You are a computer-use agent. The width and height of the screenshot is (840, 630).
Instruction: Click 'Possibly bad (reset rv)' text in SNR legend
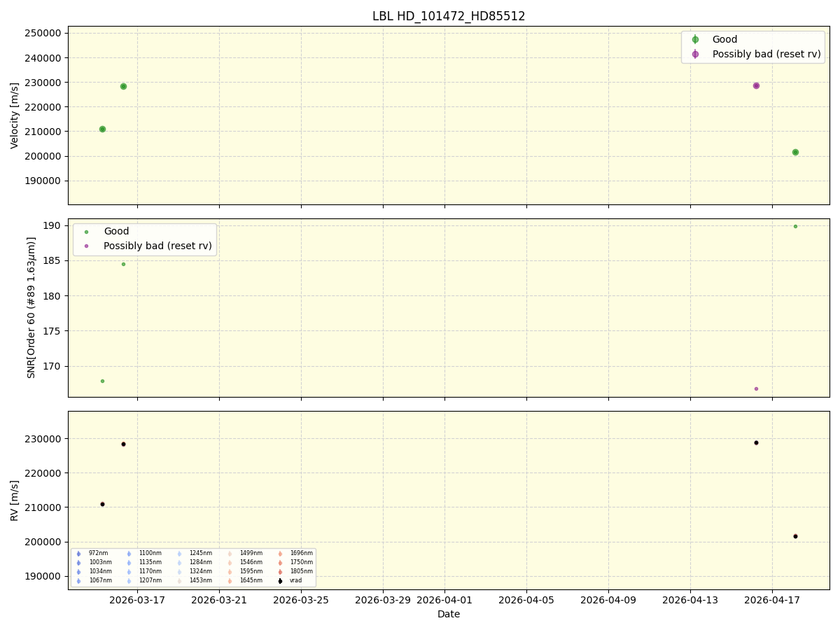[x=157, y=246]
